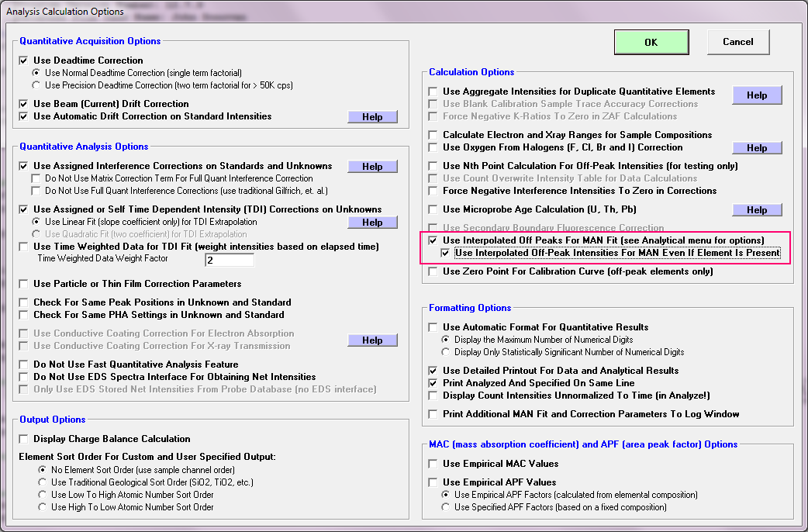Select Use Specified APF Factors radio button
The width and height of the screenshot is (808, 532).
[x=446, y=507]
